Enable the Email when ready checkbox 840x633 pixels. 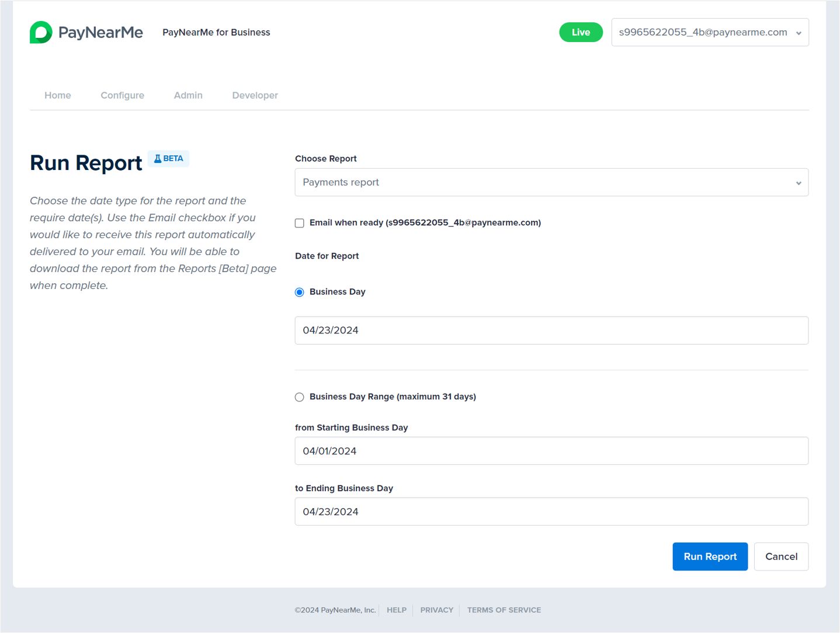point(300,223)
